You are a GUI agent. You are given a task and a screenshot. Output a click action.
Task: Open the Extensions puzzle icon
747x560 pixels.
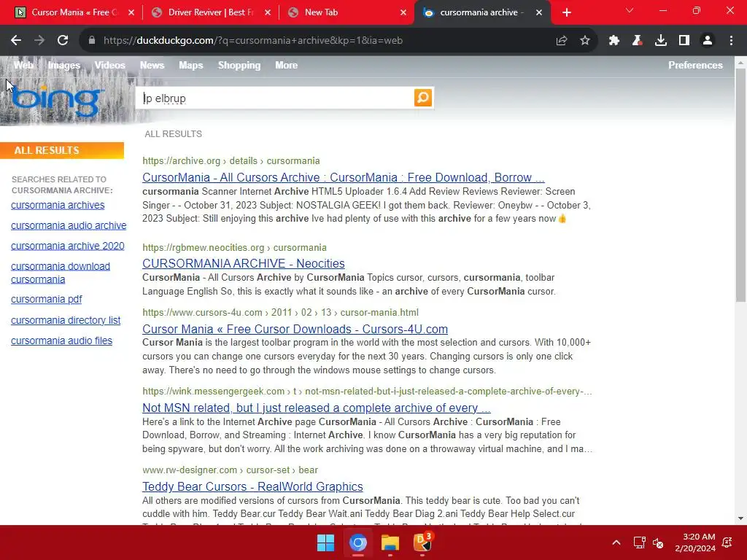click(614, 41)
